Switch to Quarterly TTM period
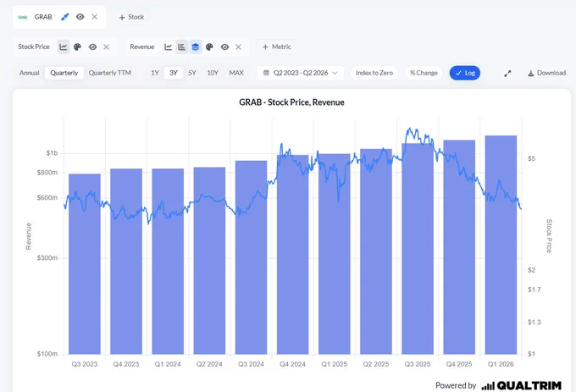 (x=110, y=73)
